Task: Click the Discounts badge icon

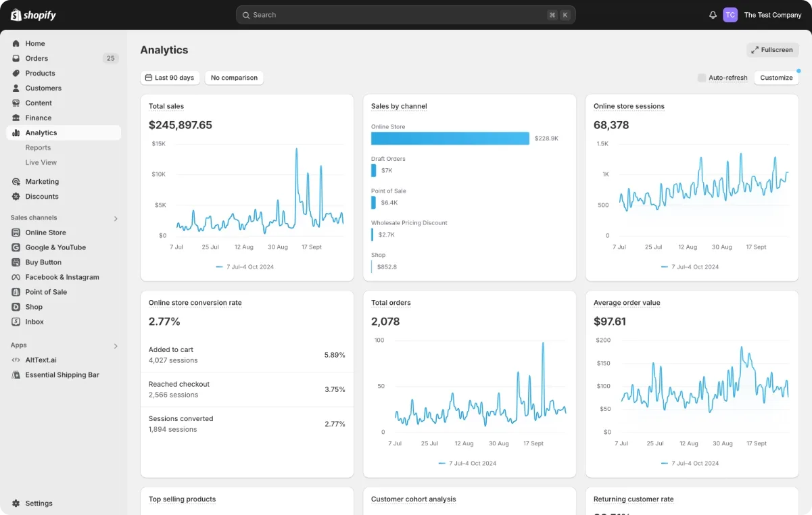Action: [x=16, y=196]
